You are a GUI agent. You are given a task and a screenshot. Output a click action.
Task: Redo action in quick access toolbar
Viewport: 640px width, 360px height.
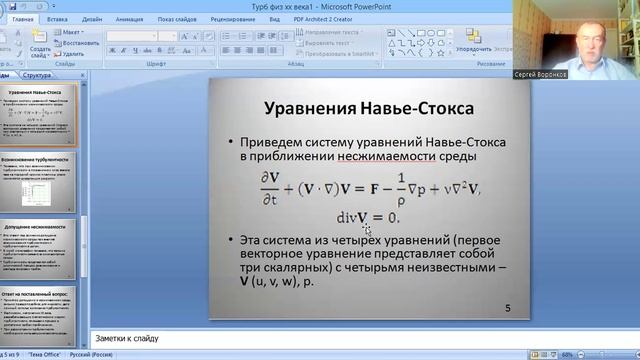(x=40, y=6)
